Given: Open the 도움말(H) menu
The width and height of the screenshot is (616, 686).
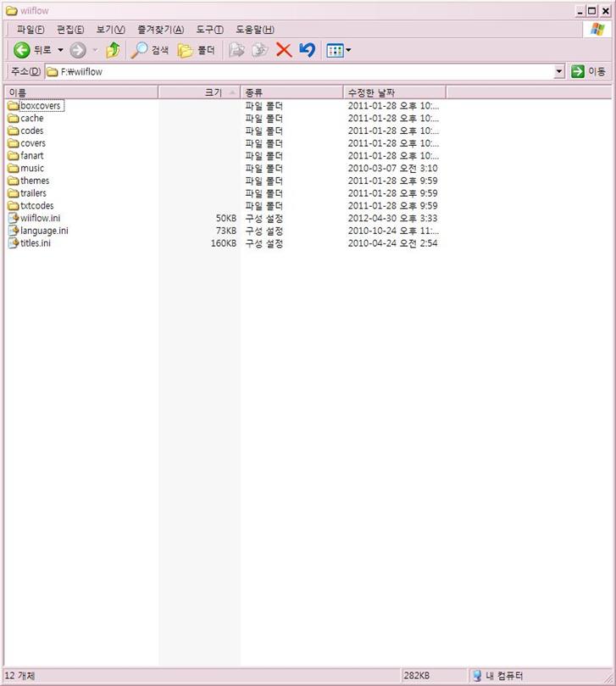Looking at the screenshot, I should point(255,30).
